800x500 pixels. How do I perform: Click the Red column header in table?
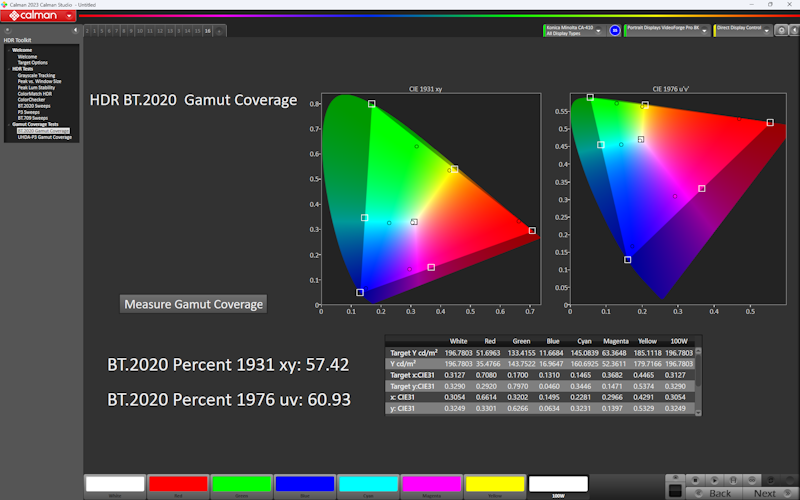490,341
